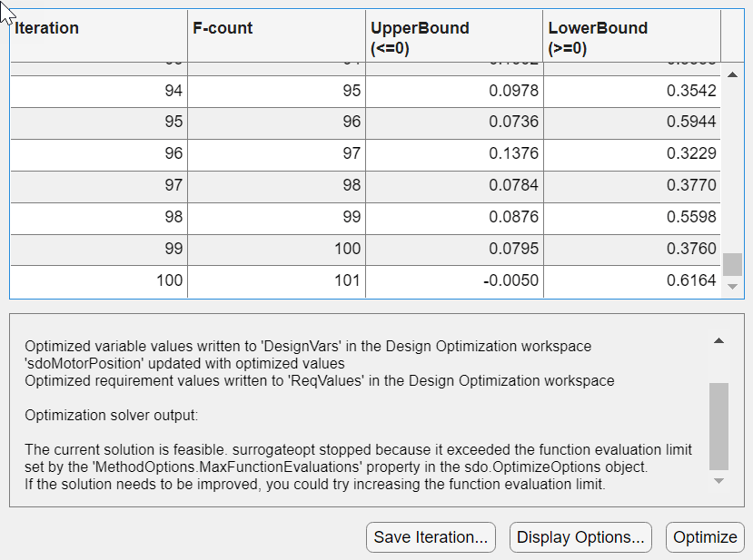The height and width of the screenshot is (560, 753).
Task: Click the 'DesignVars' optimized values line
Action: (308, 346)
